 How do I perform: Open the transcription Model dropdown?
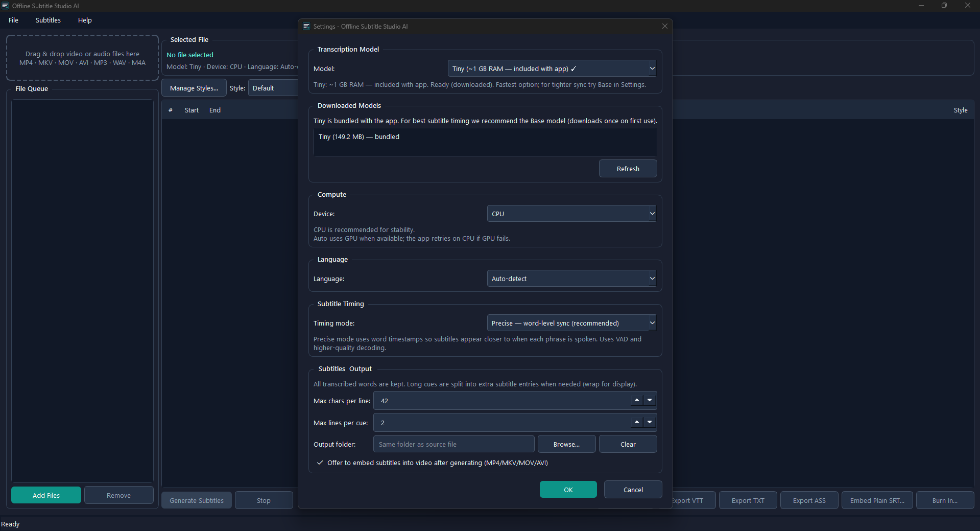[x=552, y=68]
